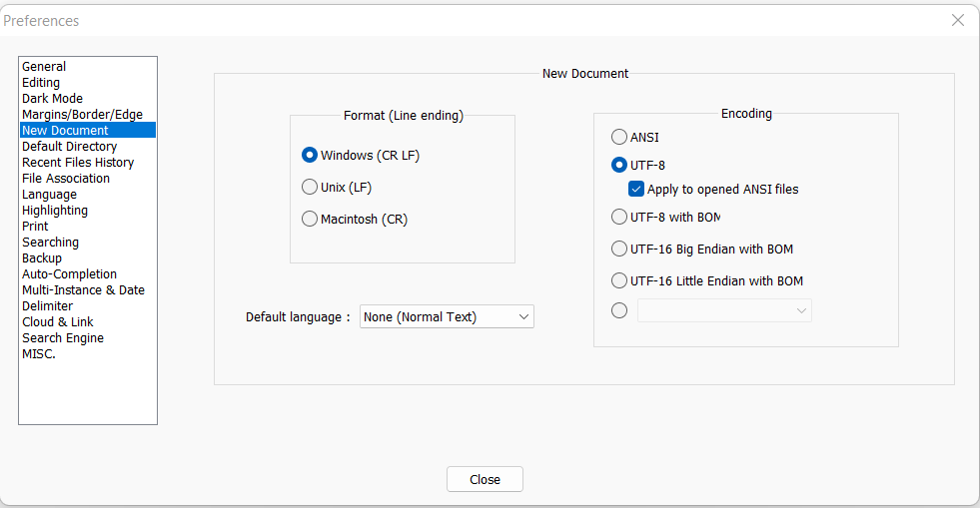The image size is (980, 508).
Task: Open the Editing preferences page
Action: (41, 83)
